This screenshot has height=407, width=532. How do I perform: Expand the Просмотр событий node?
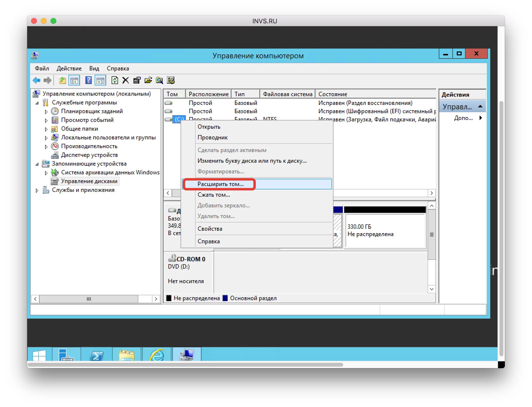coord(46,121)
